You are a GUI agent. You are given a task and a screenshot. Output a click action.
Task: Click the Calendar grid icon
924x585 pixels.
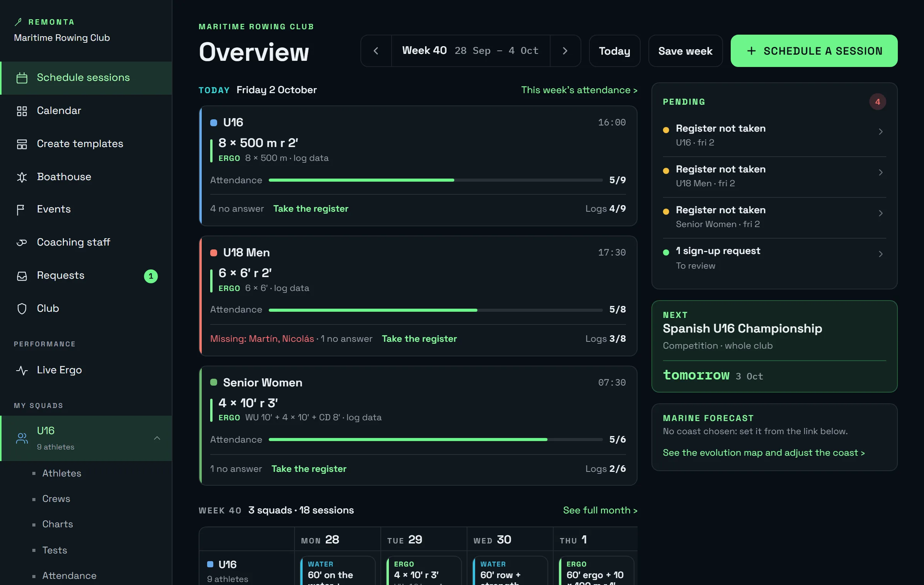tap(22, 111)
